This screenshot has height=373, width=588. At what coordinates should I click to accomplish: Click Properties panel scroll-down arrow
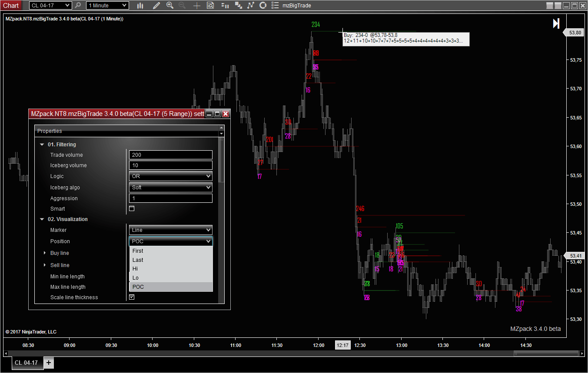pos(222,134)
